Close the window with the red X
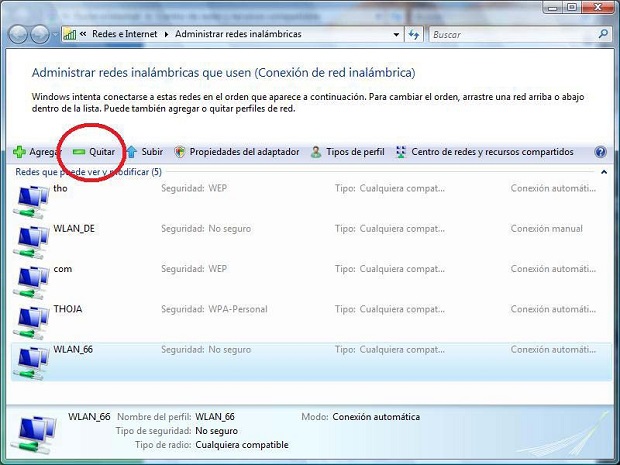This screenshot has height=465, width=620. 597,7
